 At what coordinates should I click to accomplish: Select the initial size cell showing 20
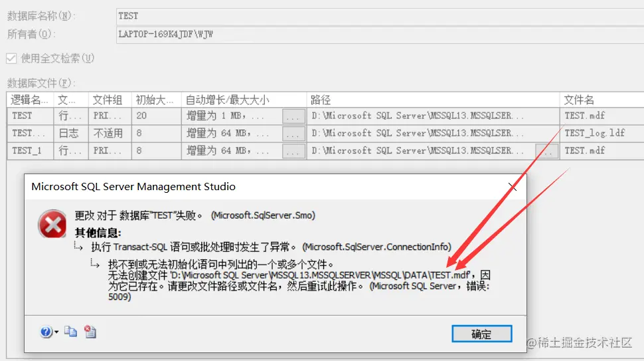click(156, 116)
